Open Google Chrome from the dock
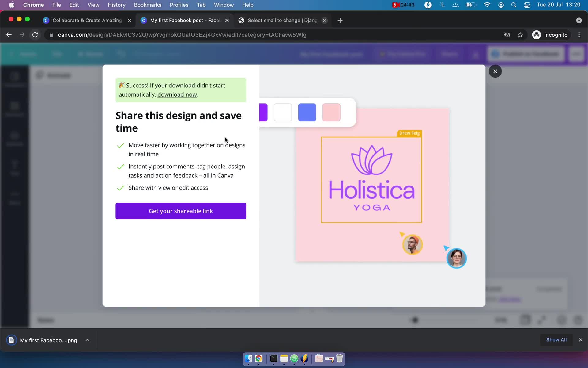Screen dimensions: 588x368 (259, 358)
